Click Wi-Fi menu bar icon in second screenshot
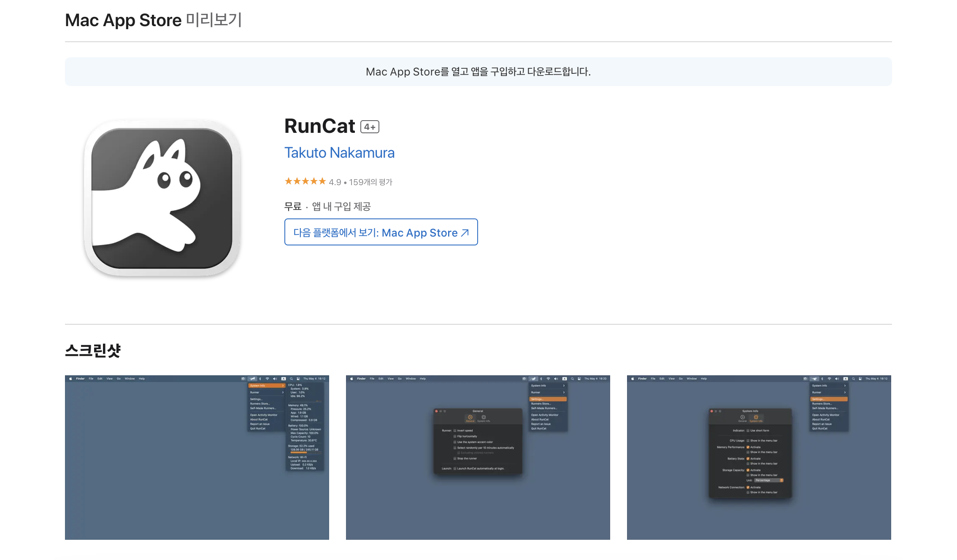Screen dimensions: 957x560 pyautogui.click(x=548, y=379)
